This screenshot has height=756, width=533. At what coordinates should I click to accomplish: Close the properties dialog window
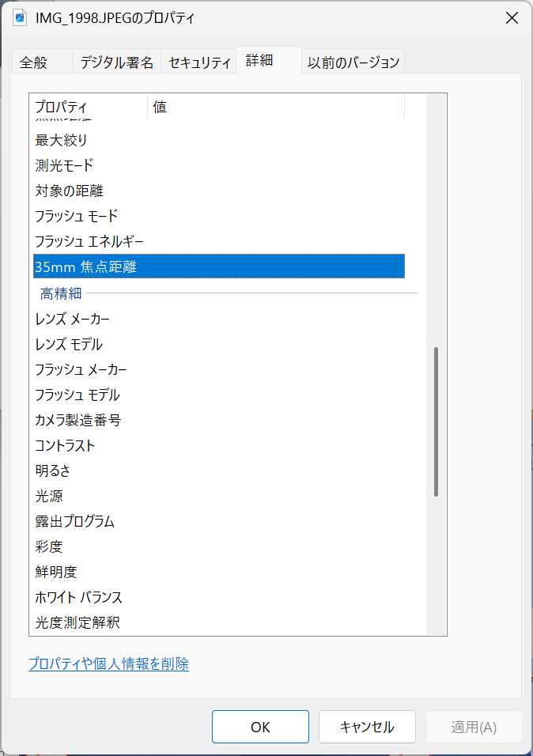click(512, 18)
